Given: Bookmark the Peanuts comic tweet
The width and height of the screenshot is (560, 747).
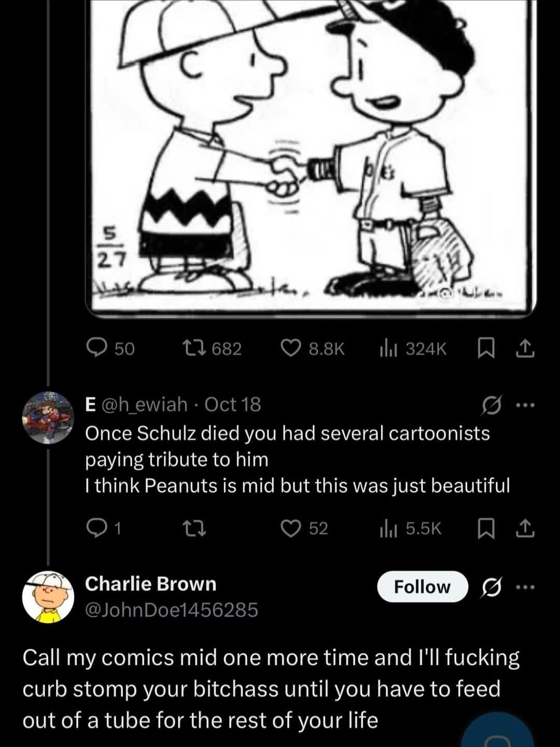Looking at the screenshot, I should 485,348.
